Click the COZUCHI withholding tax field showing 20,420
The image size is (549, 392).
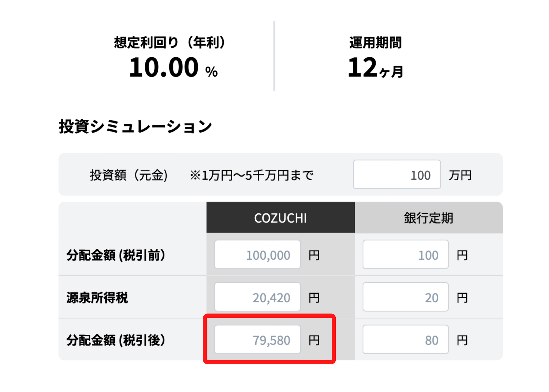(257, 297)
